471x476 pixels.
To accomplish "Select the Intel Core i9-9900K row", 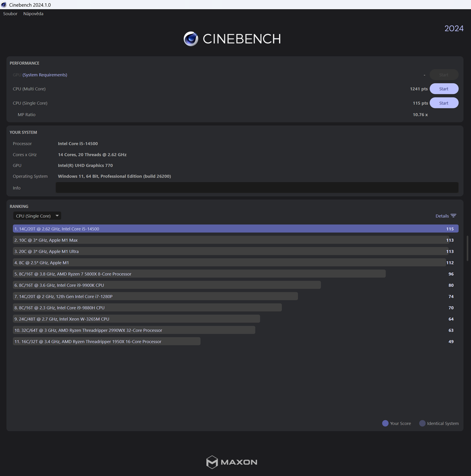I will [236, 285].
